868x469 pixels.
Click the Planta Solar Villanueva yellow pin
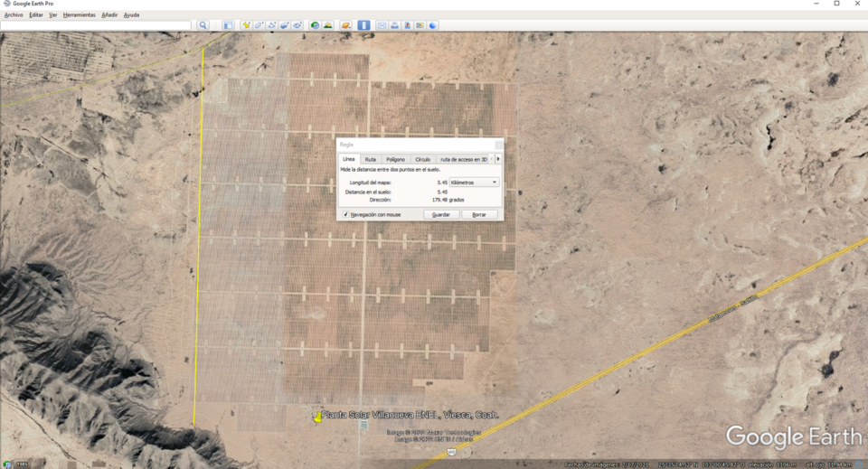tap(317, 417)
